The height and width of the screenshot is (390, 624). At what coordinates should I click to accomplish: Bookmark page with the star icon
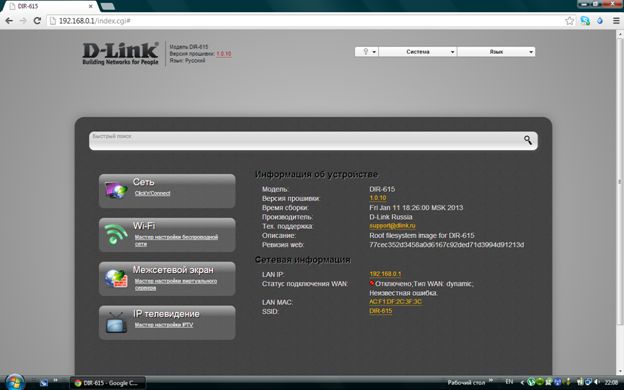click(x=569, y=21)
